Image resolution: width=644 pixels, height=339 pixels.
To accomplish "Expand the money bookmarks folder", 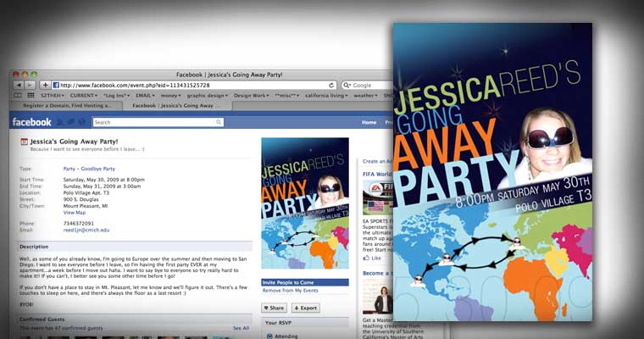I will pos(171,95).
